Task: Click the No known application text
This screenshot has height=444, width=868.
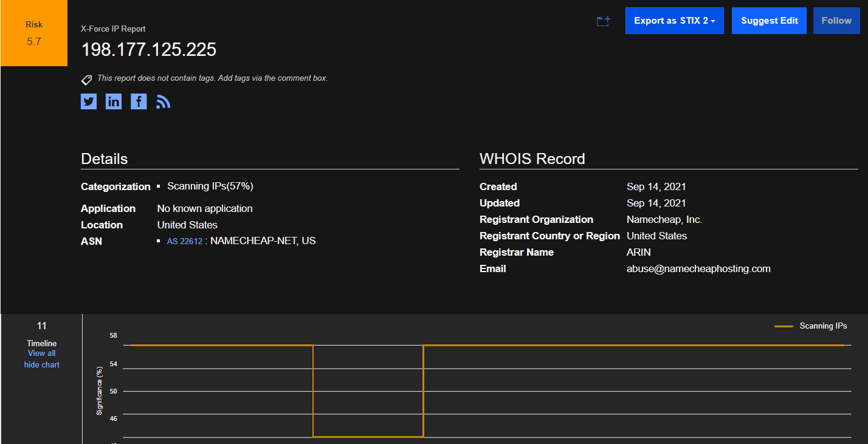Action: [205, 208]
